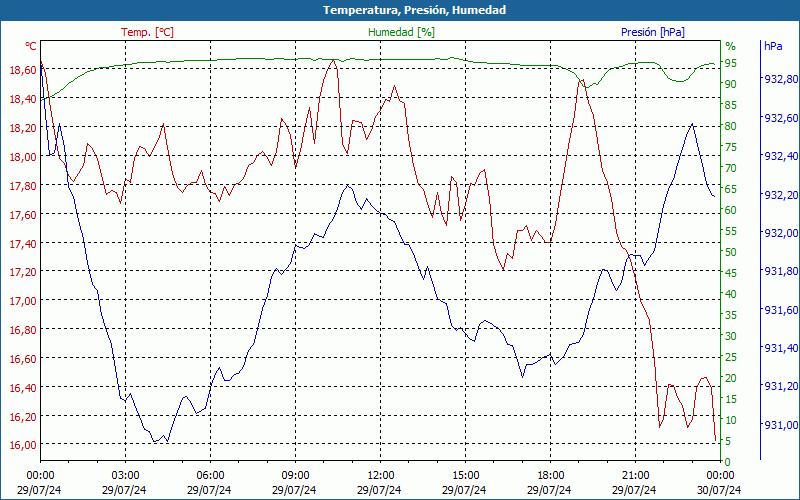Click green humidity axis value 5
This screenshot has width=800, height=500.
(728, 441)
